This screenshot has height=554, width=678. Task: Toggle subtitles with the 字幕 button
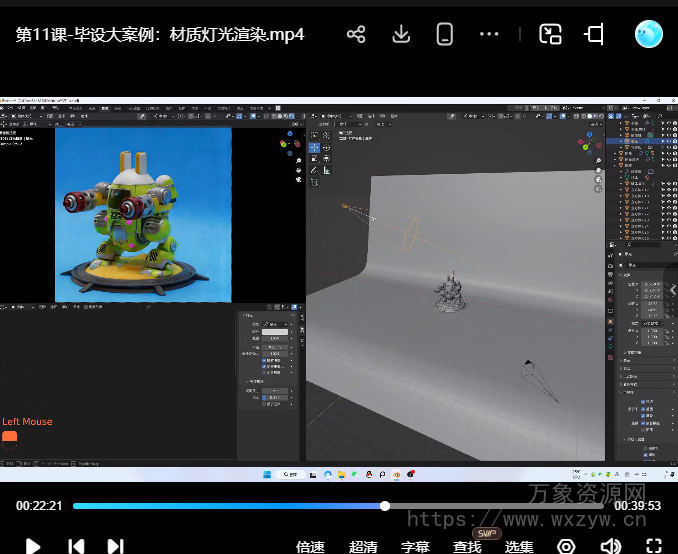(415, 546)
